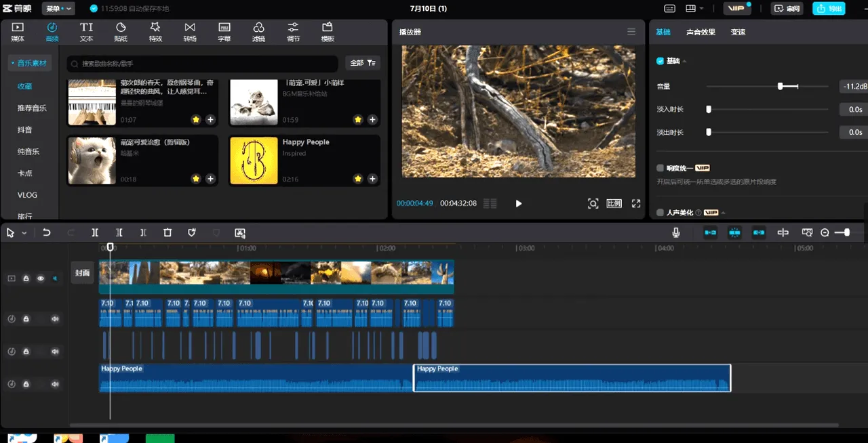Select 推荐音乐 in music sidebar
The image size is (868, 443).
click(32, 108)
